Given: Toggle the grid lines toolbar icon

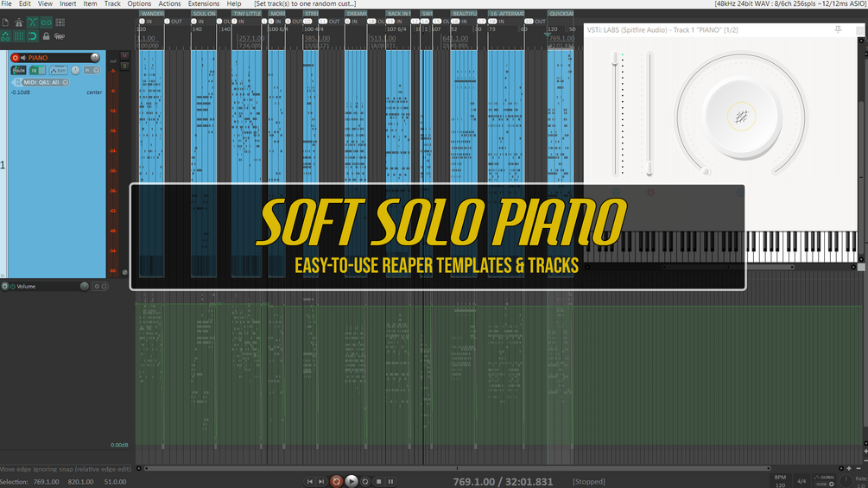Looking at the screenshot, I should pos(19,36).
